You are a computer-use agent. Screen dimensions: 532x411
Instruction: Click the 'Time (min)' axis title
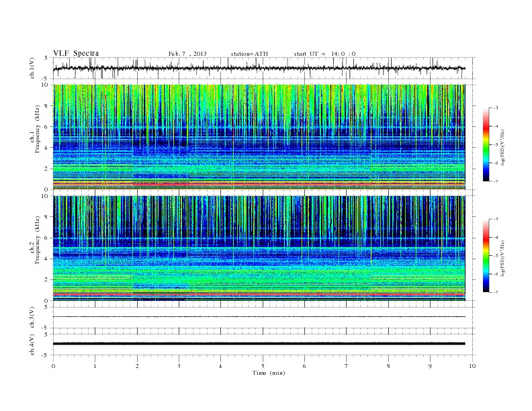269,373
